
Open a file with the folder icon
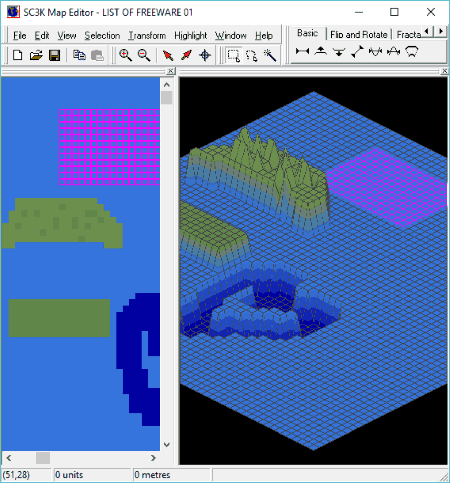[36, 55]
